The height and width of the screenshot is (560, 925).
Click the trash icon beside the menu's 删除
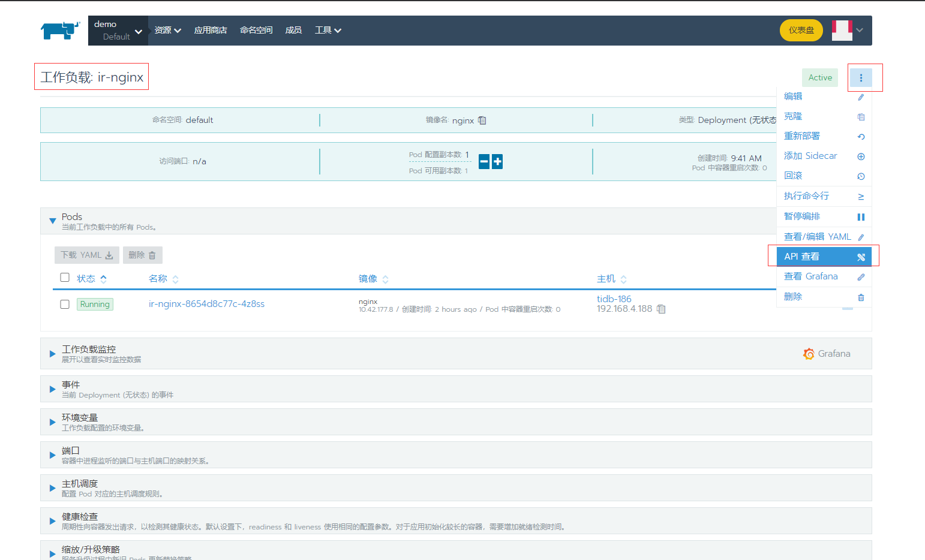click(x=861, y=297)
